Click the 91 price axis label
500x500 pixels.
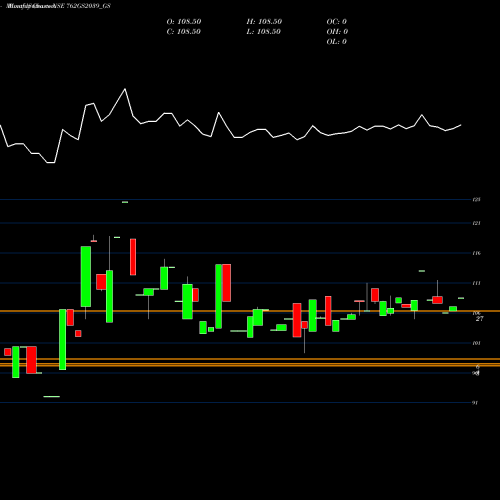[475, 403]
